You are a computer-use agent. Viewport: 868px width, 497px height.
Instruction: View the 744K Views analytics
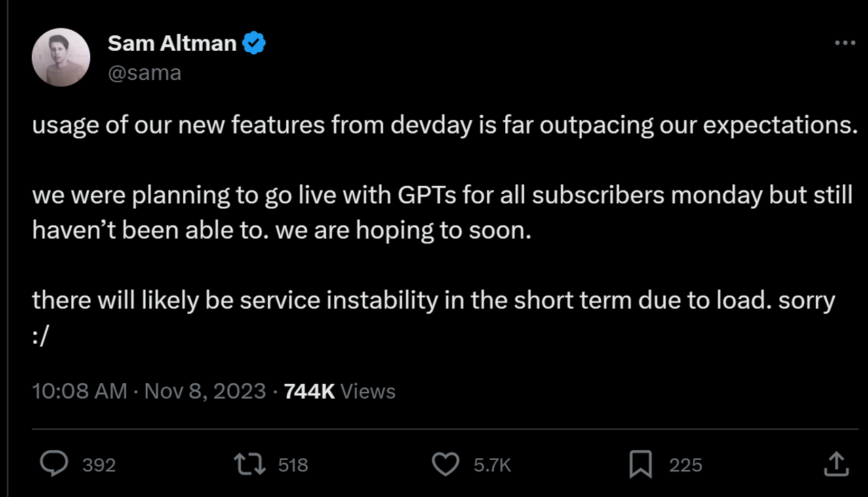339,391
